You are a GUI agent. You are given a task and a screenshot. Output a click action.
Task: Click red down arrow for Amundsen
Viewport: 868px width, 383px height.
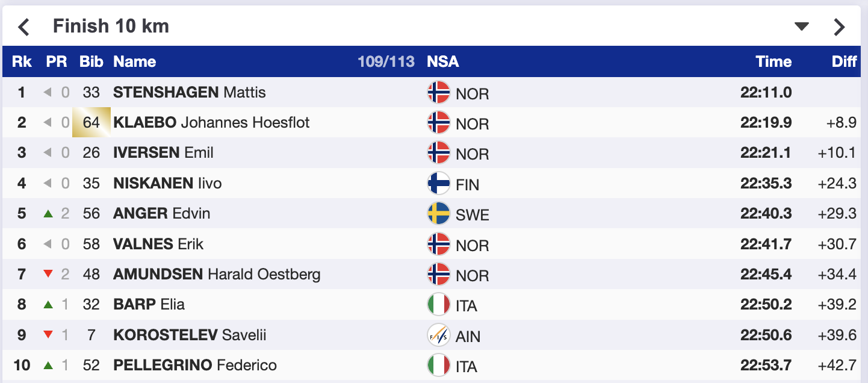(49, 275)
